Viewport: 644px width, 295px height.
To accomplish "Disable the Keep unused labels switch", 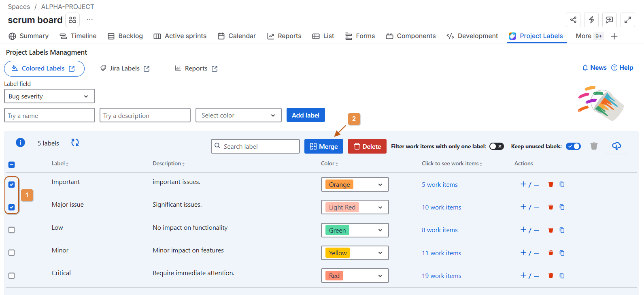I will click(x=573, y=146).
